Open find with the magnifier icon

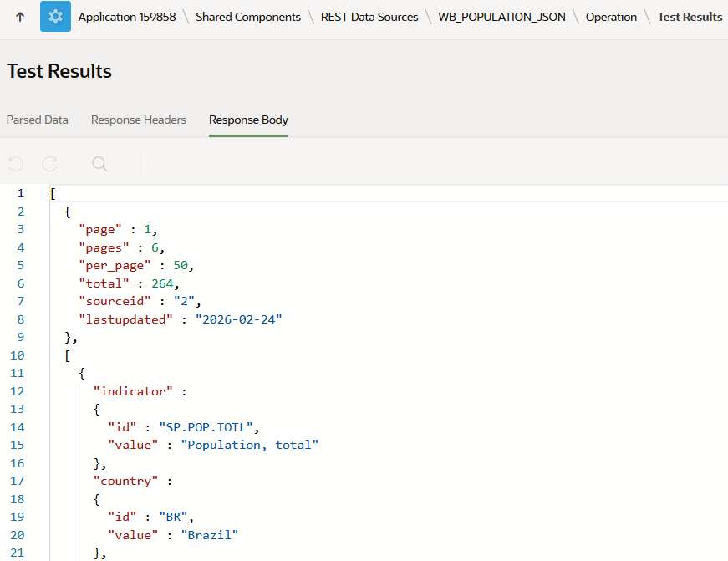coord(99,164)
